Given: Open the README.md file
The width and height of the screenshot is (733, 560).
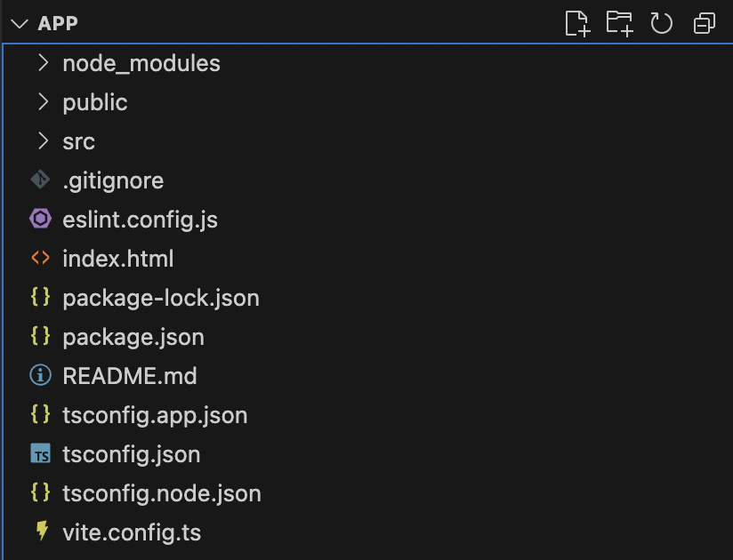Looking at the screenshot, I should coord(130,376).
